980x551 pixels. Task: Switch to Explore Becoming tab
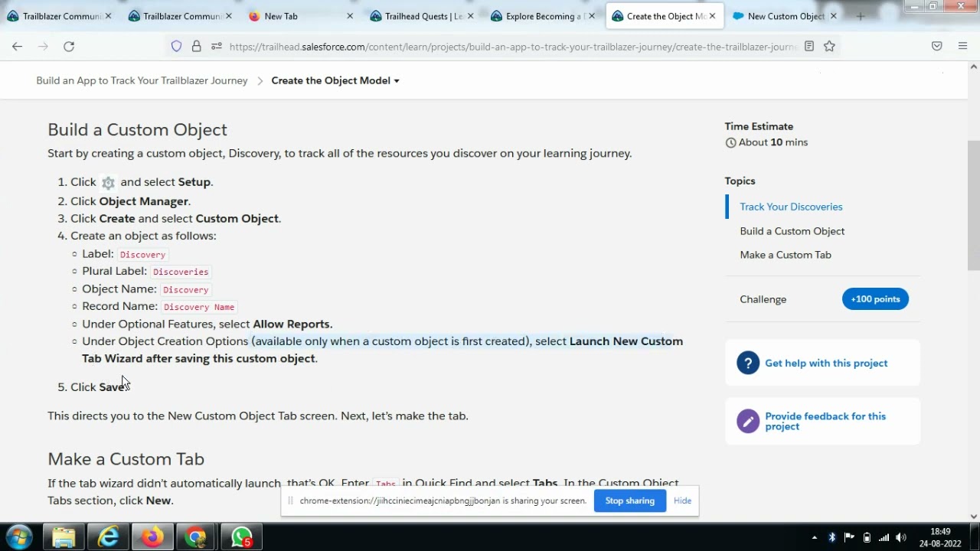pos(544,16)
